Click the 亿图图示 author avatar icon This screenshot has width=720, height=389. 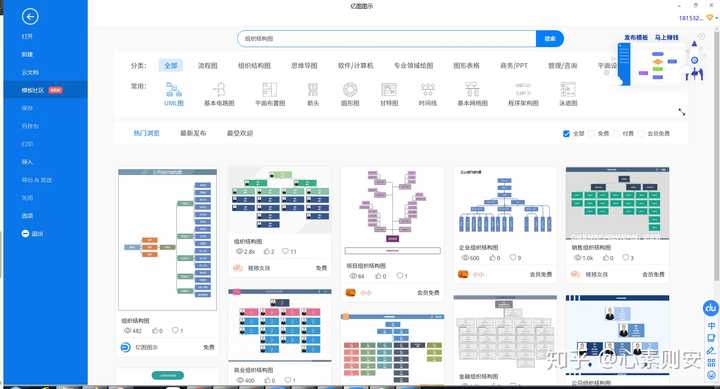point(125,347)
